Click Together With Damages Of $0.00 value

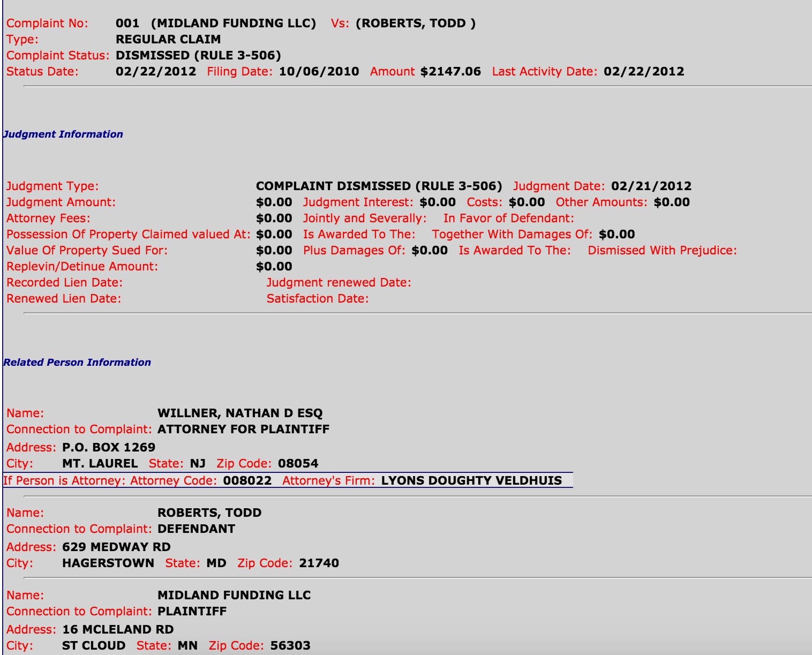[616, 235]
